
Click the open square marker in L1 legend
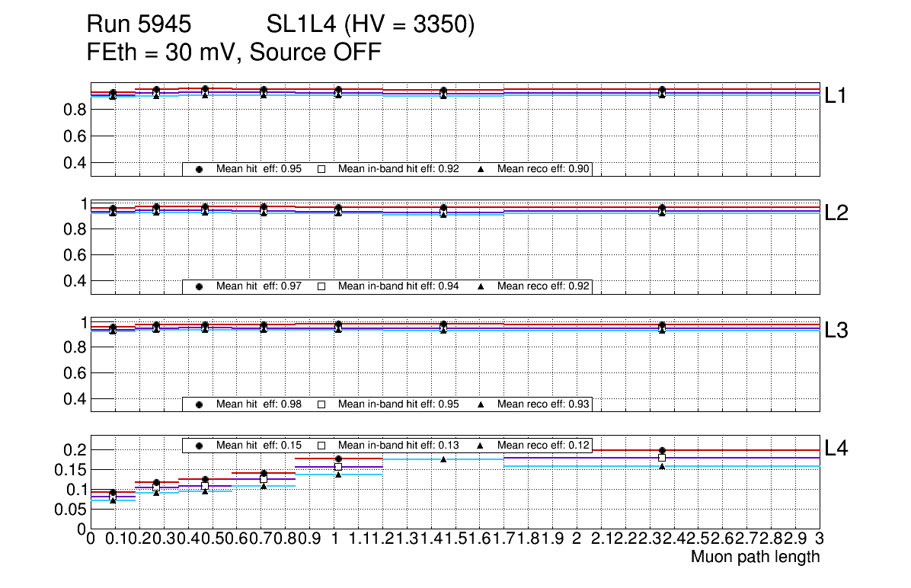pos(321,169)
